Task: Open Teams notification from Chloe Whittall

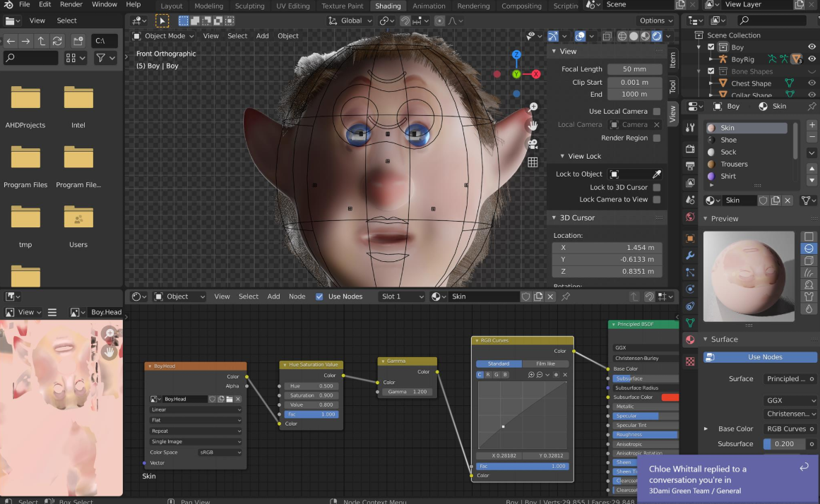Action: point(728,479)
